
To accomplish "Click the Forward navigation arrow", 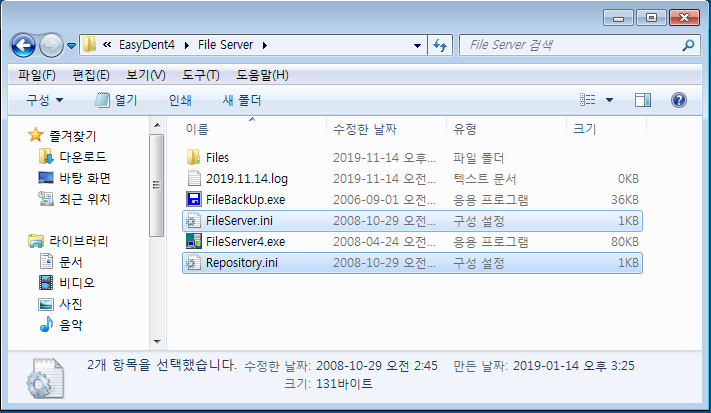I will click(x=51, y=45).
